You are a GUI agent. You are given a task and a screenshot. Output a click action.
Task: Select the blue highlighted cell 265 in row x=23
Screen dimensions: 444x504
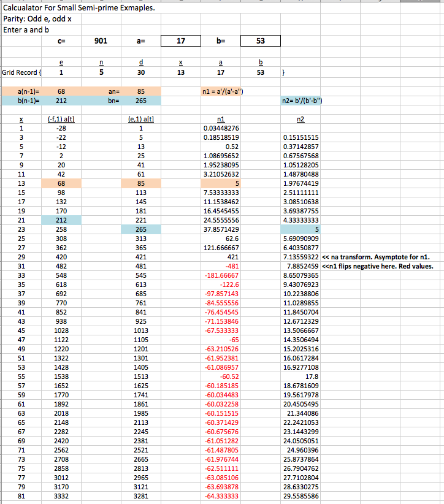(141, 229)
